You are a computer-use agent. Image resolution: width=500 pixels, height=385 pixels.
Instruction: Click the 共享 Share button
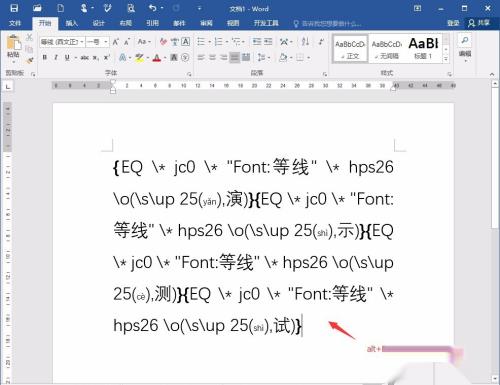(x=480, y=23)
